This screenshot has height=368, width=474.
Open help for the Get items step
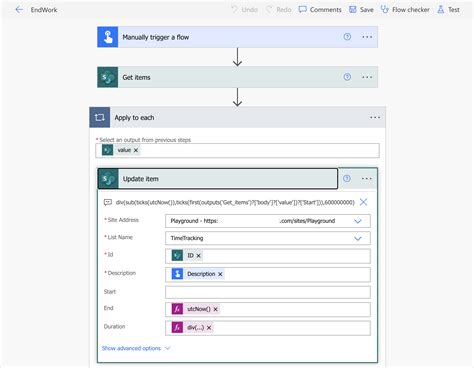[x=347, y=77]
